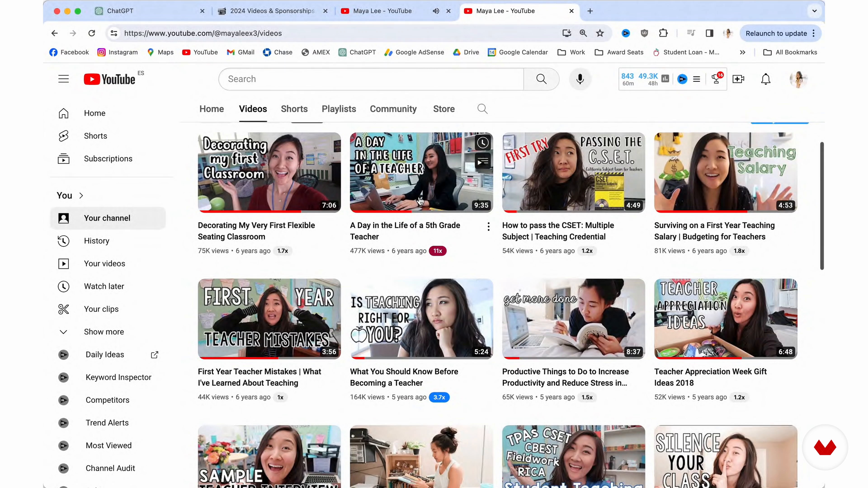Mute the audio-playing Maya Lee tab
The width and height of the screenshot is (868, 488).
tap(436, 11)
